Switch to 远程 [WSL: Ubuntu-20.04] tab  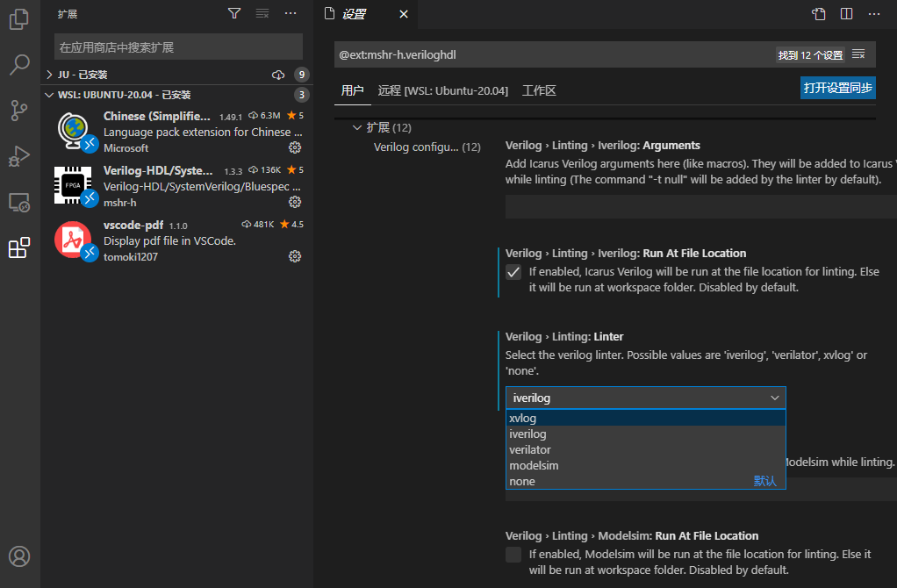pos(442,90)
